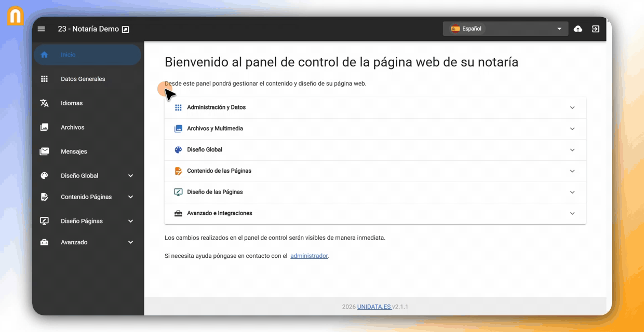
Task: Click Diseño Global accordion title
Action: coord(205,150)
